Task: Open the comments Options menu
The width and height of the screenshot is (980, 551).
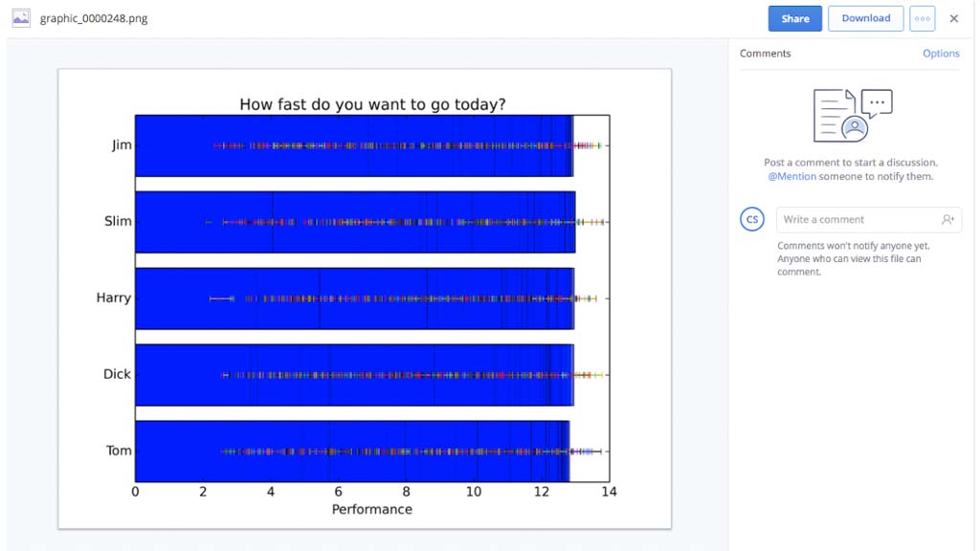Action: coord(941,54)
